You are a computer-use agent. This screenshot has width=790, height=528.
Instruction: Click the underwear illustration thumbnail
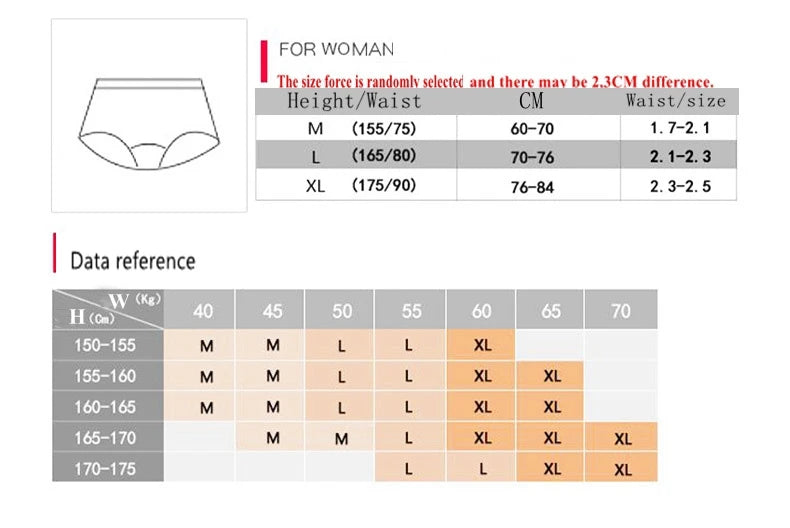(x=149, y=115)
